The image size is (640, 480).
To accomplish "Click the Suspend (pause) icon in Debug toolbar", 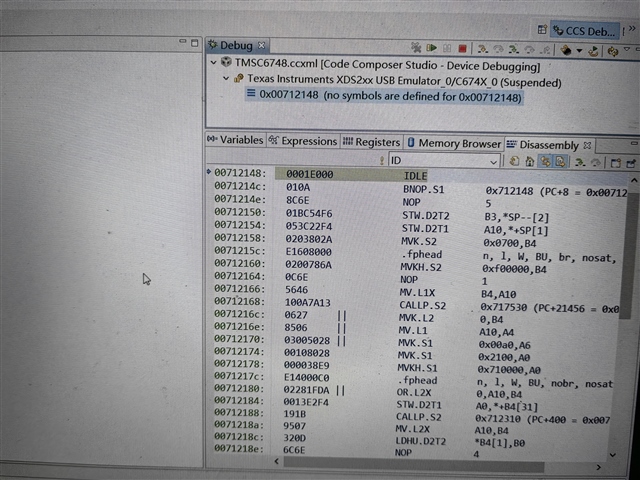I will (447, 48).
